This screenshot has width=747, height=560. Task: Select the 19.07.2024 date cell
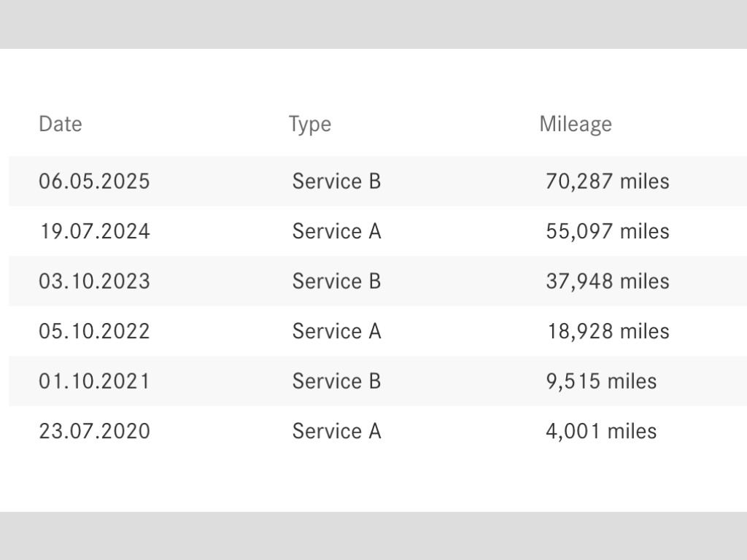pos(94,231)
